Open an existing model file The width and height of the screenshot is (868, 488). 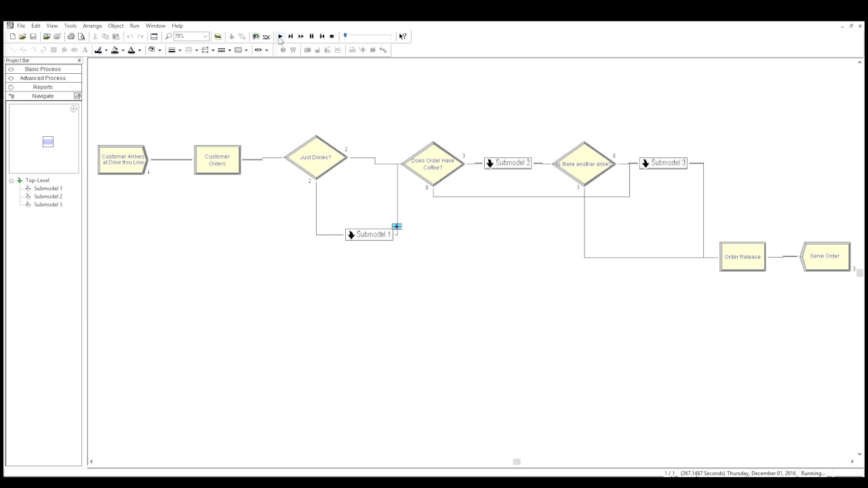click(22, 37)
